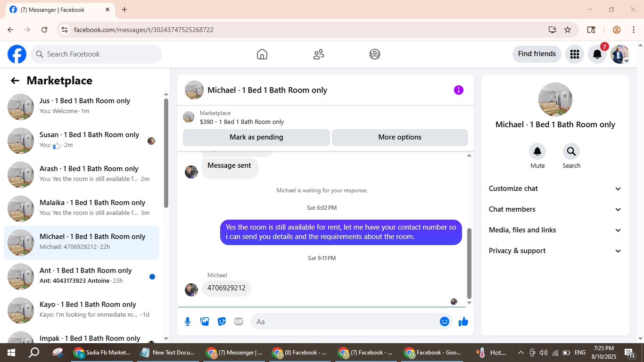Open the account profile picture menu
This screenshot has width=644, height=362.
(619, 54)
